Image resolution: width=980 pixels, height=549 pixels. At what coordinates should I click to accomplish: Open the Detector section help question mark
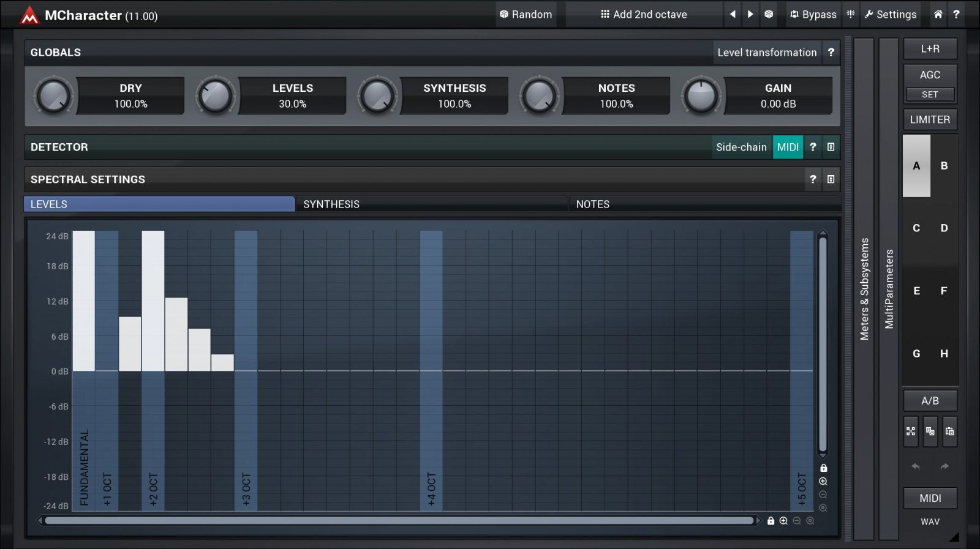(813, 147)
